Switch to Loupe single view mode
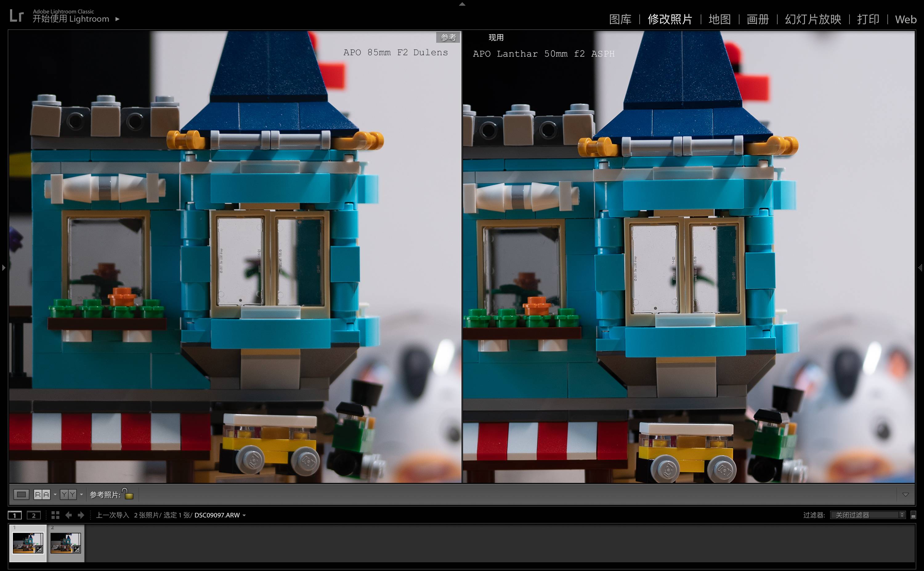 tap(21, 494)
